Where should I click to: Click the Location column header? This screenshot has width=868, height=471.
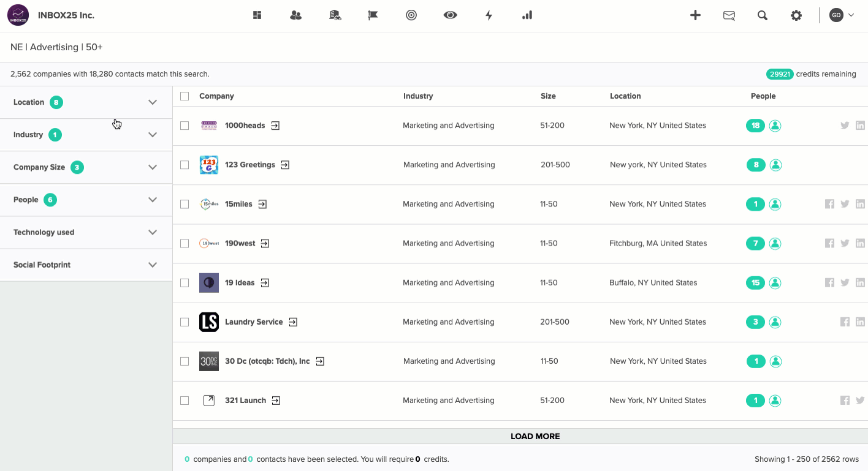(x=625, y=96)
